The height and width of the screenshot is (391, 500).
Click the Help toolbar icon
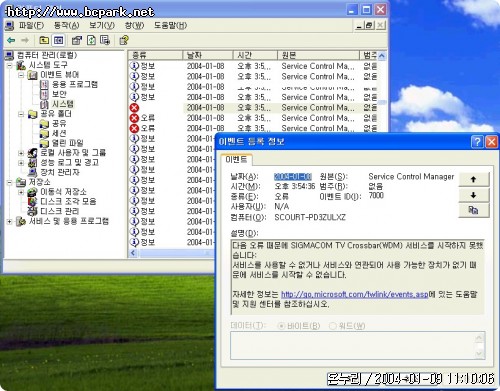point(124,40)
